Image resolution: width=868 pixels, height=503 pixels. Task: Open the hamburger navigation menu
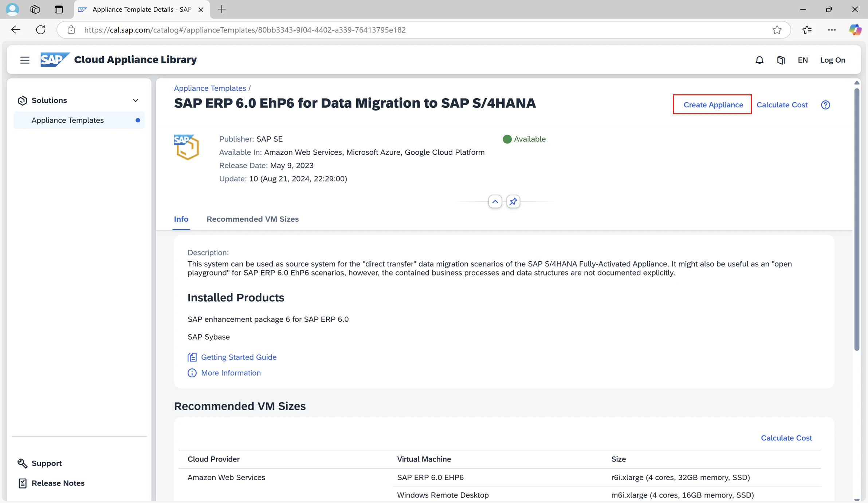25,60
